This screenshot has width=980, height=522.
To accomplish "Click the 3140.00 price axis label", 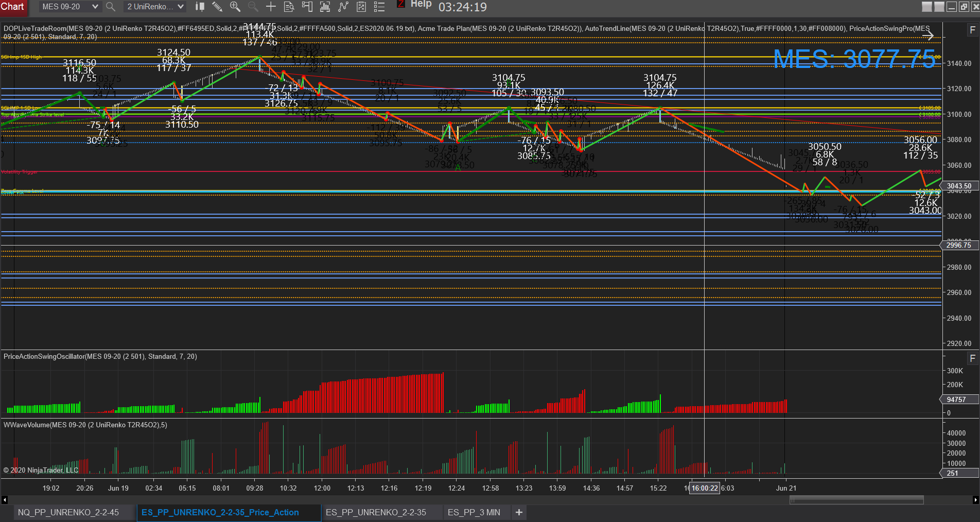I will 959,63.
